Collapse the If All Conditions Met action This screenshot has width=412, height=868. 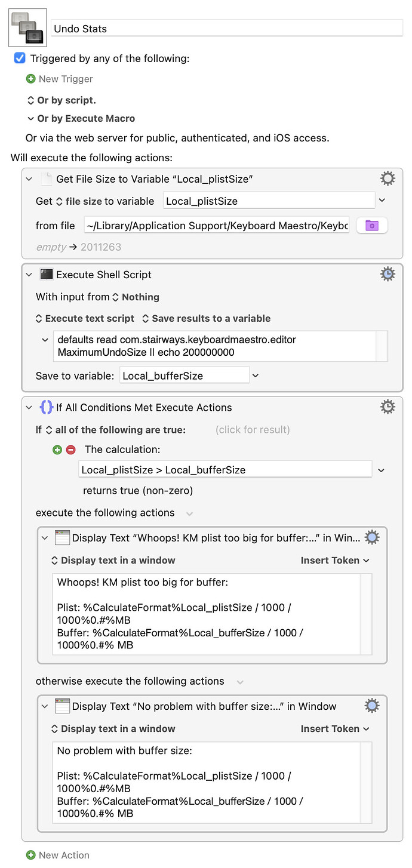29,408
